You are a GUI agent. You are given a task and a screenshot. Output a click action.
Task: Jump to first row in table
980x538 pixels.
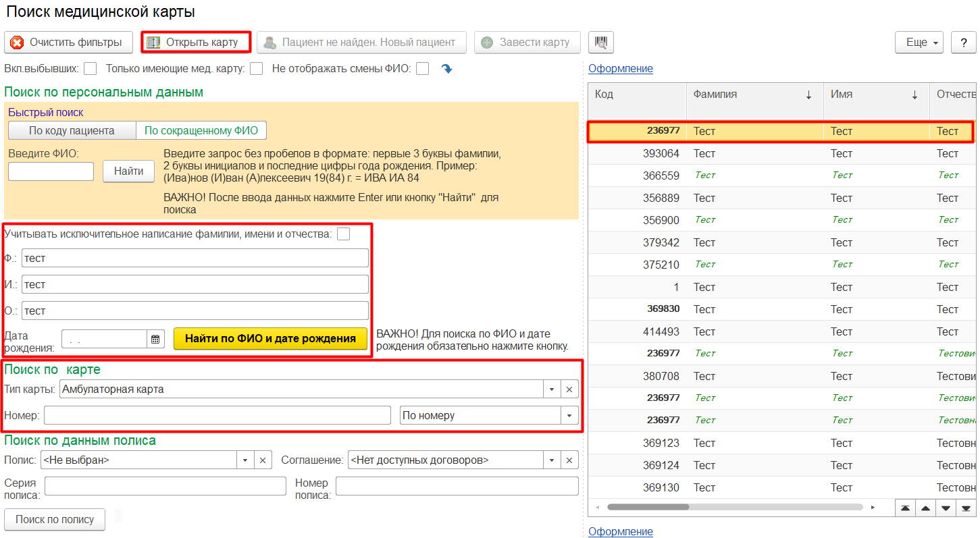pyautogui.click(x=904, y=508)
